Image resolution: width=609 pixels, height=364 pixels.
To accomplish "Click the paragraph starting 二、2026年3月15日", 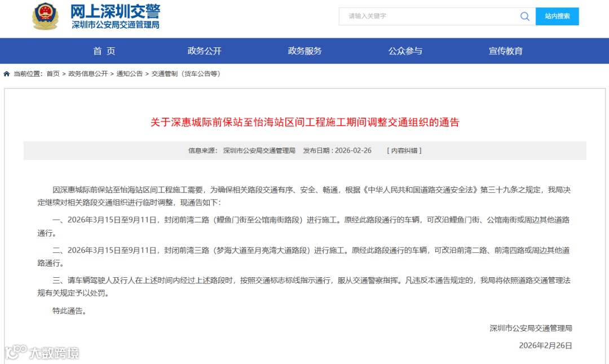I will (304, 256).
